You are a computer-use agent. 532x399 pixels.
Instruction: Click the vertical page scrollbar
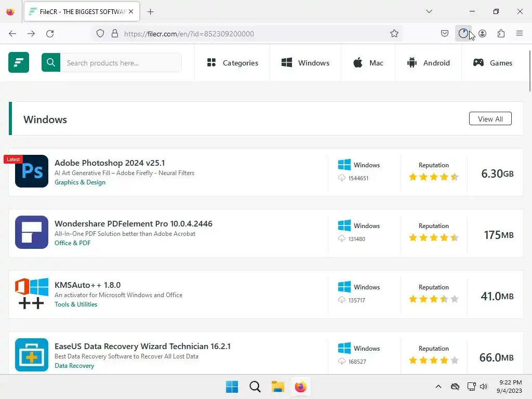(529, 71)
